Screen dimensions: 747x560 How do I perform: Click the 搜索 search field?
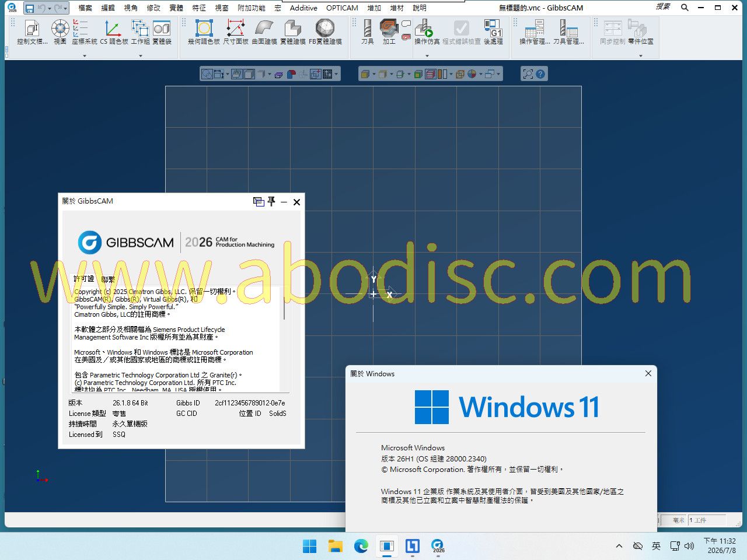pyautogui.click(x=663, y=7)
